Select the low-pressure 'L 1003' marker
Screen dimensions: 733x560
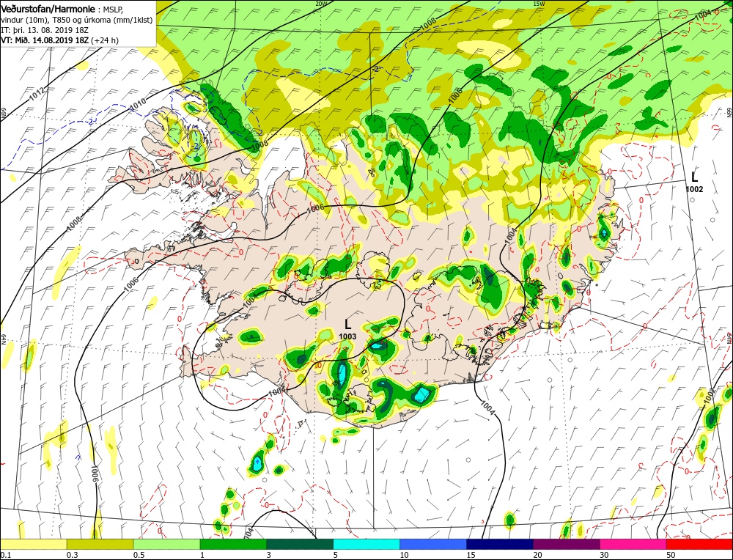pos(347,329)
